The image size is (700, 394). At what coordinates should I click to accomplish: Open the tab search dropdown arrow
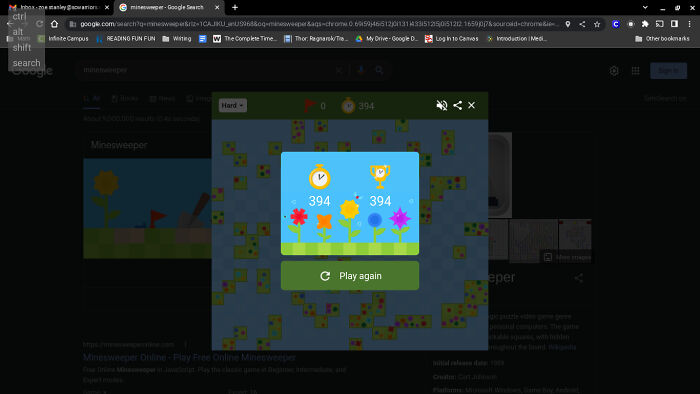(x=645, y=7)
